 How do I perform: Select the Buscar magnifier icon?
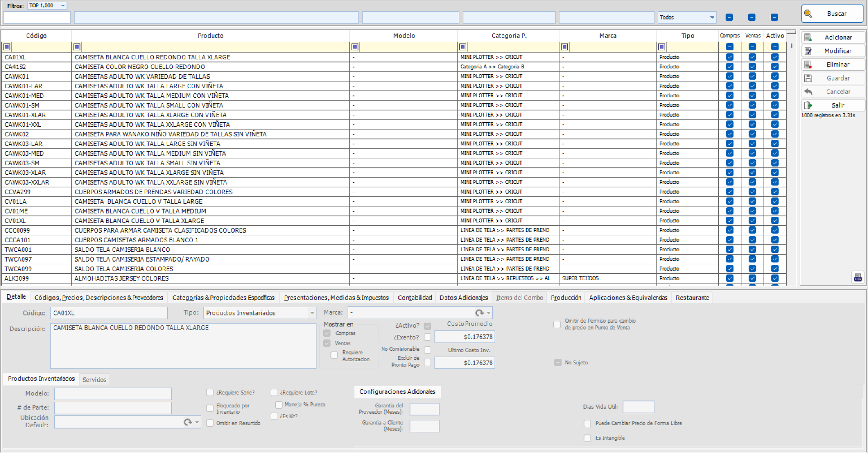(809, 13)
